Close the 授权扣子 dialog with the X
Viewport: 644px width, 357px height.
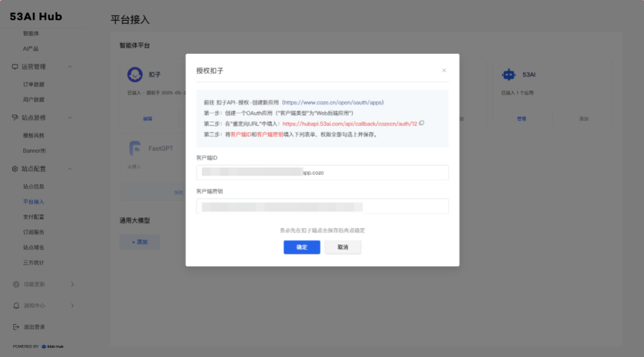[x=444, y=70]
